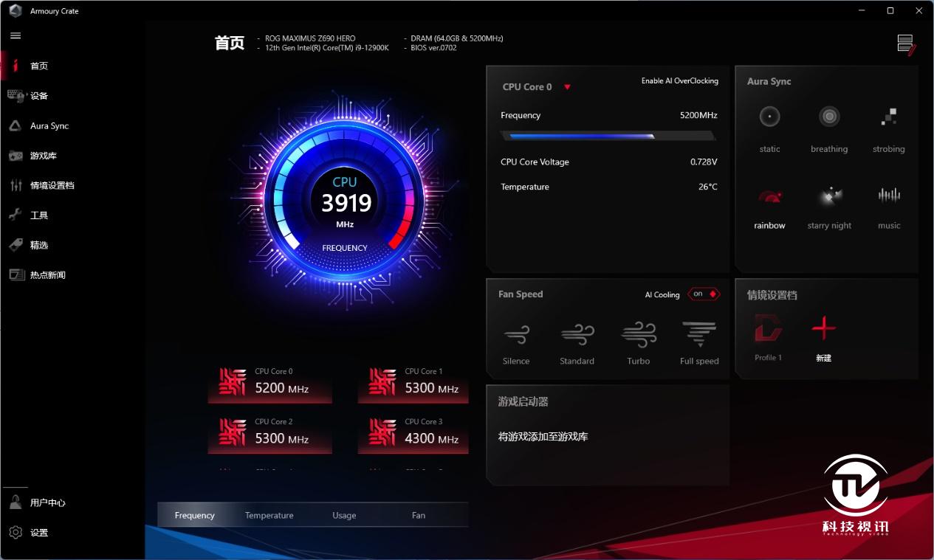This screenshot has width=934, height=560.
Task: Open the hamburger menu to collapse sidebar
Action: pyautogui.click(x=16, y=35)
